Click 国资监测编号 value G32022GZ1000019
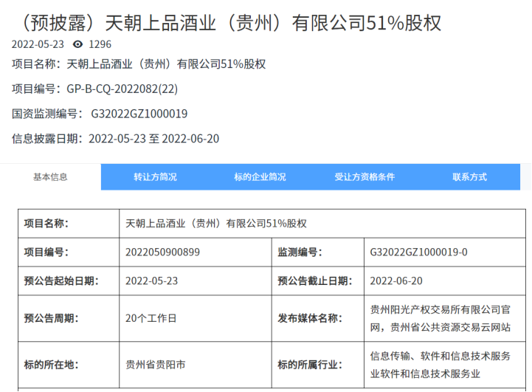 pyautogui.click(x=139, y=114)
